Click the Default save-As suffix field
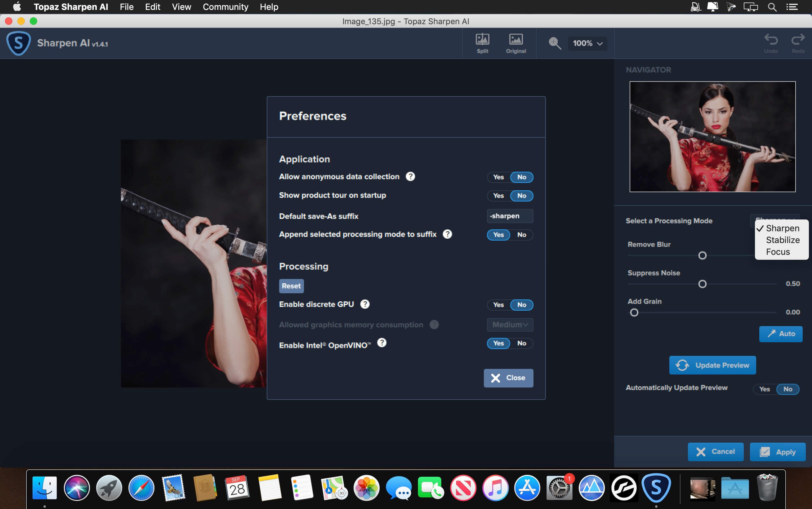 coord(510,216)
